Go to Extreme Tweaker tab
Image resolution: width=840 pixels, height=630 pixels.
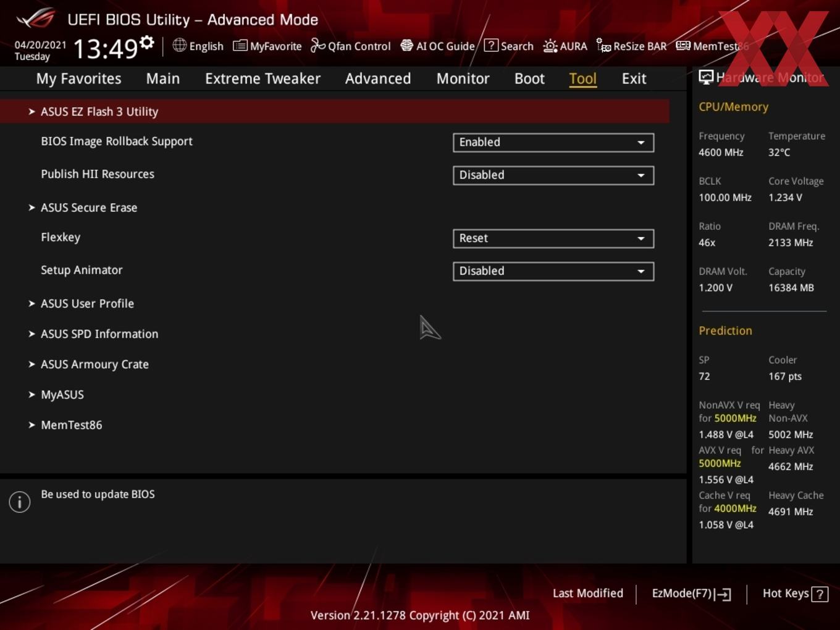(x=262, y=78)
